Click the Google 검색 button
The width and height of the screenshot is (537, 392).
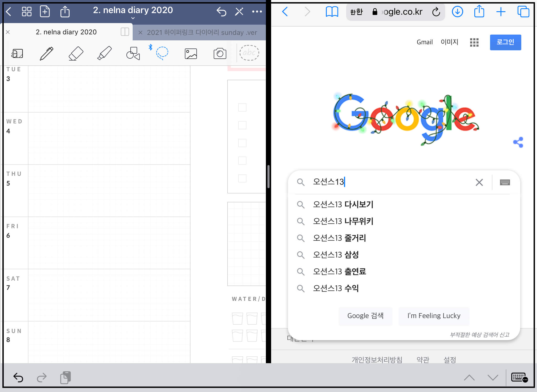coord(365,316)
